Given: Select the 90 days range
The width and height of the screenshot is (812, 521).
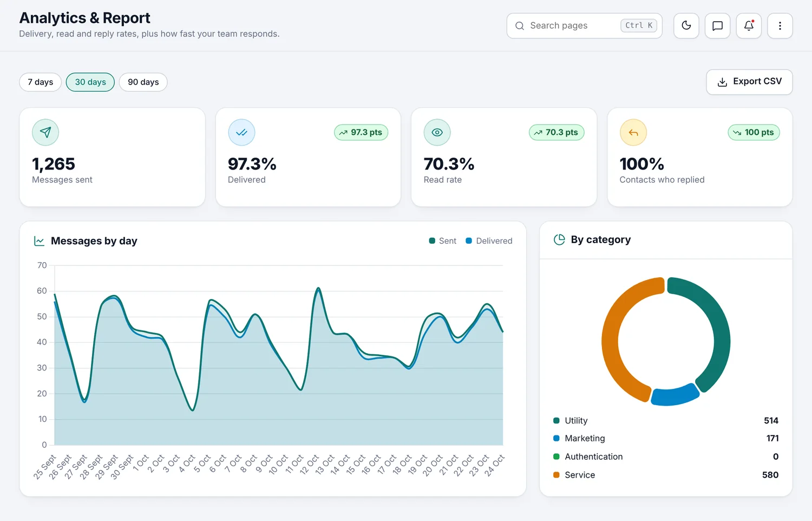Looking at the screenshot, I should point(143,82).
